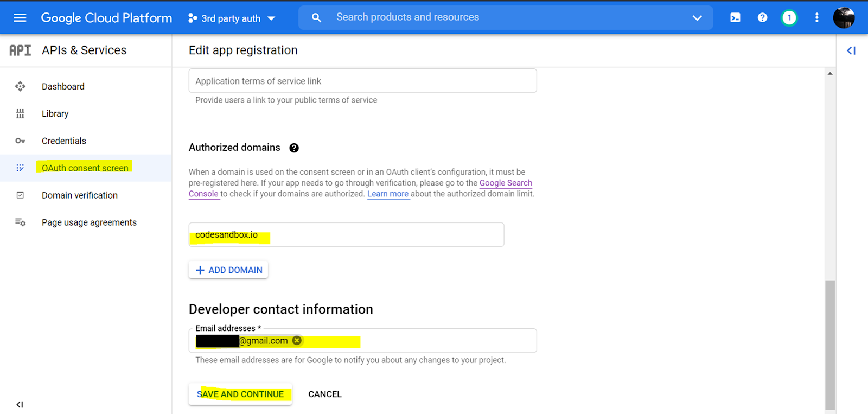This screenshot has height=414, width=868.
Task: Edit the codesandbox.io domain field
Action: [346, 234]
